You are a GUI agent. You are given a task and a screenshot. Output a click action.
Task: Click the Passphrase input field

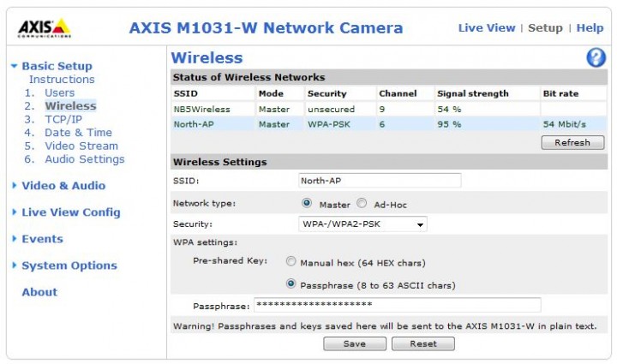point(397,306)
